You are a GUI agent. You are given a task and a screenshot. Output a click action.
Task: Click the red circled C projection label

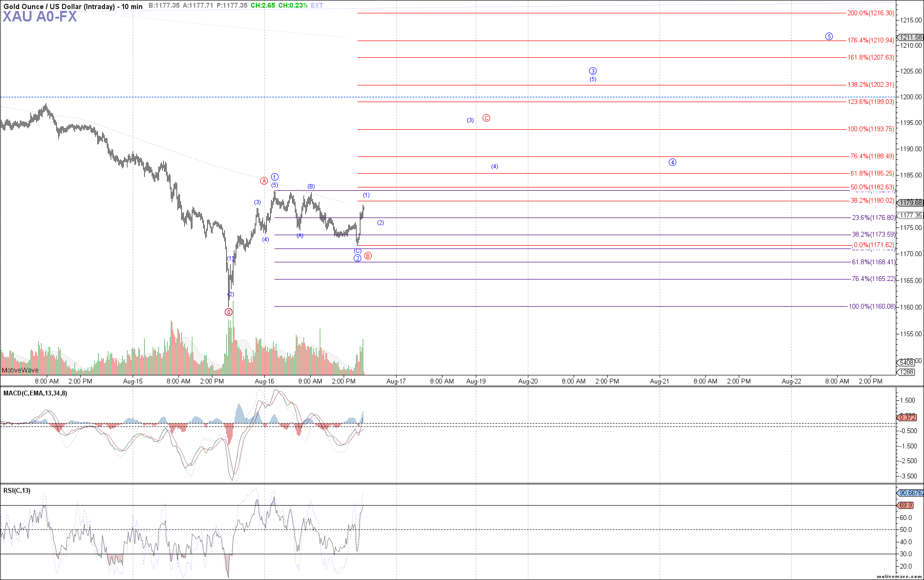click(x=486, y=118)
